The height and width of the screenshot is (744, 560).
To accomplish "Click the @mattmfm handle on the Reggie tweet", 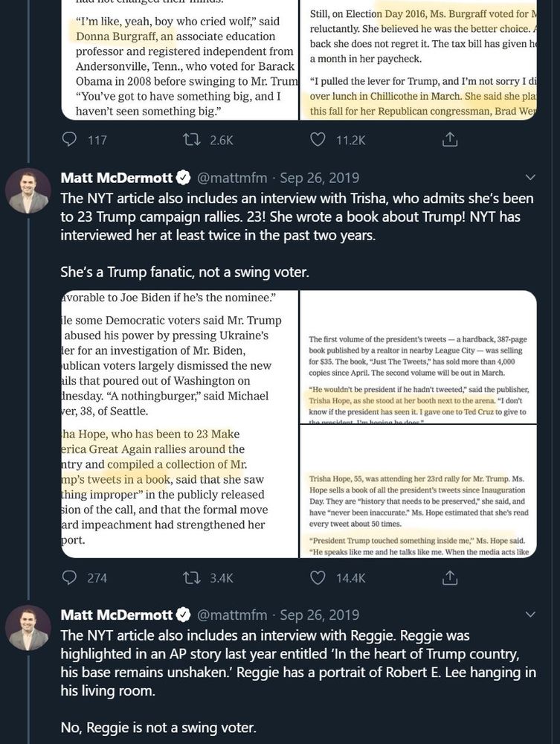I will click(231, 615).
